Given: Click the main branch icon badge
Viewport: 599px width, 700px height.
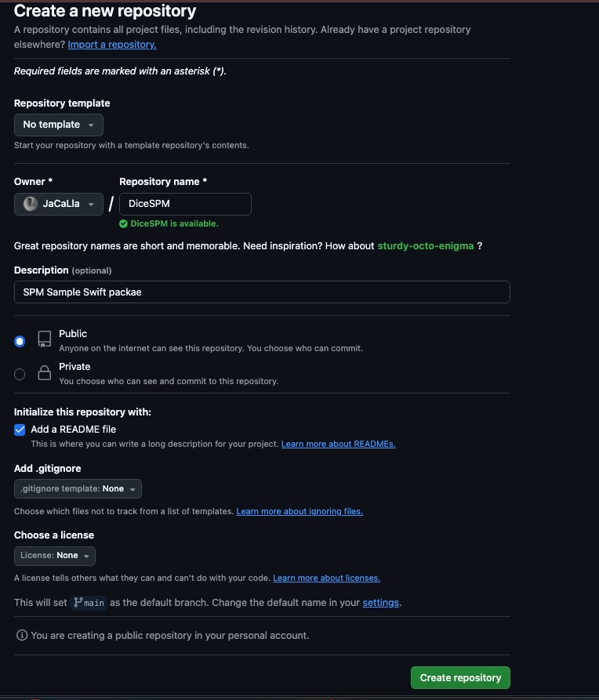Looking at the screenshot, I should tap(89, 603).
